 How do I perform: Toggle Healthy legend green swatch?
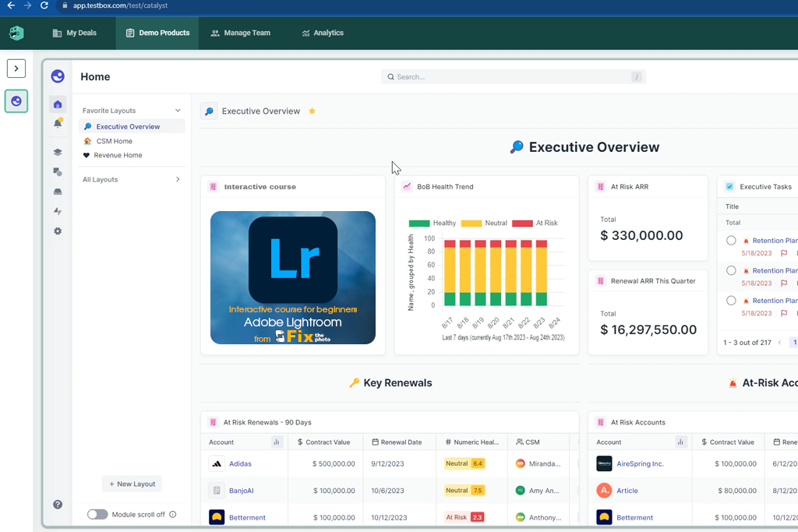tap(418, 224)
